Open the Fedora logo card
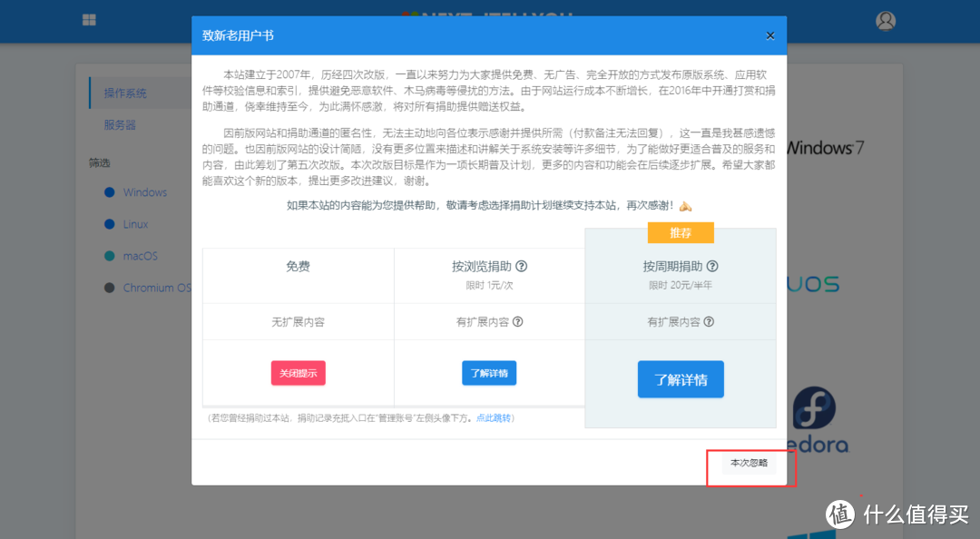The width and height of the screenshot is (980, 539). pos(818,420)
